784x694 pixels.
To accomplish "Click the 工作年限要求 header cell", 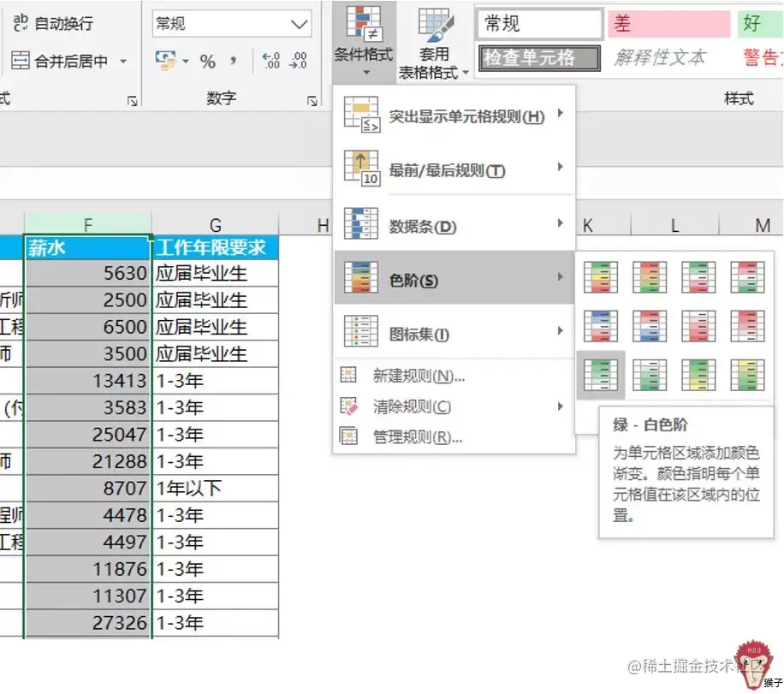I will 216,247.
